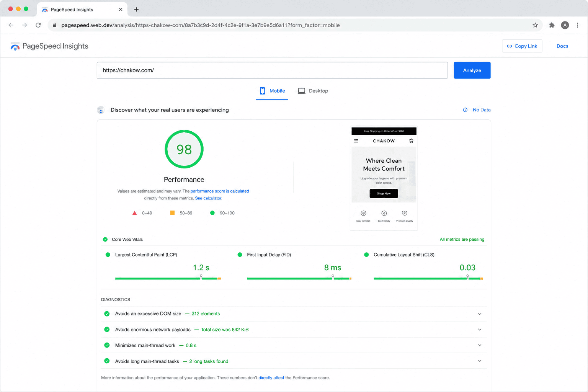
Task: Click the 312 elements value
Action: pos(206,314)
